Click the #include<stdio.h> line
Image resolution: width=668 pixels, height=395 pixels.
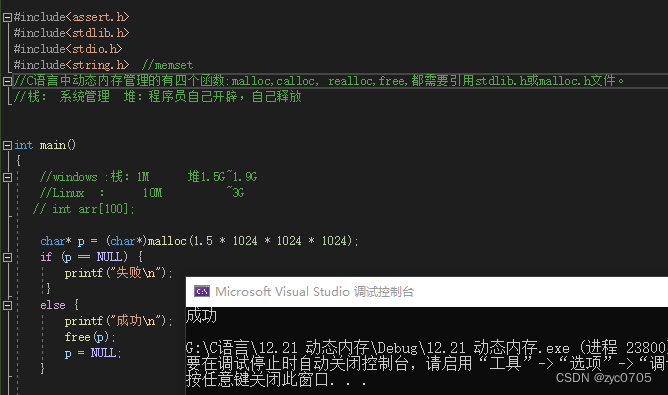68,49
